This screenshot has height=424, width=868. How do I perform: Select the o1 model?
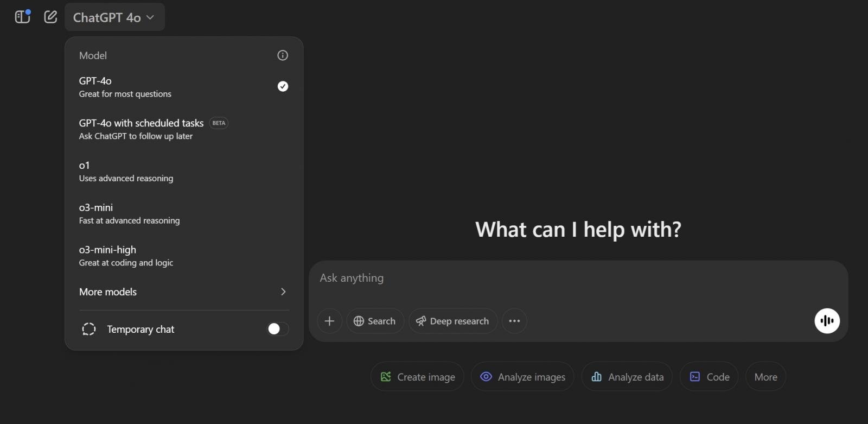coord(184,172)
